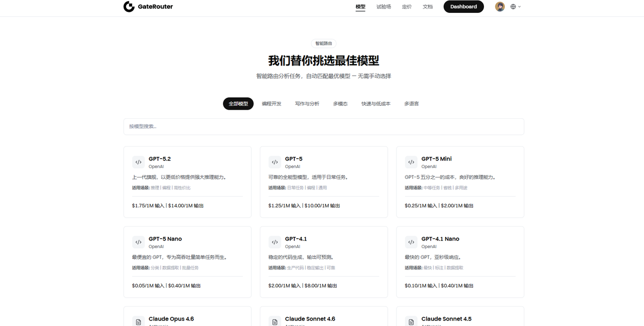Select the 写作与分析 filter tab
This screenshot has width=644, height=326.
307,104
